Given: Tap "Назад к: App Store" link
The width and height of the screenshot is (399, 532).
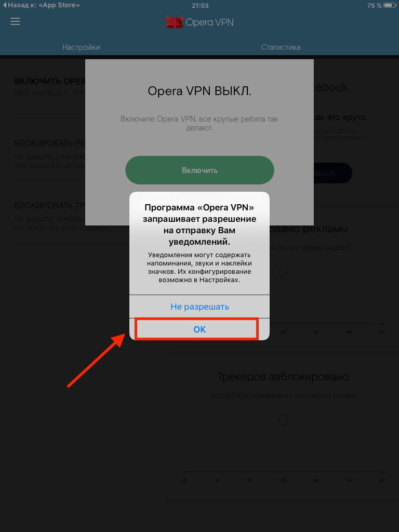Looking at the screenshot, I should pyautogui.click(x=42, y=5).
